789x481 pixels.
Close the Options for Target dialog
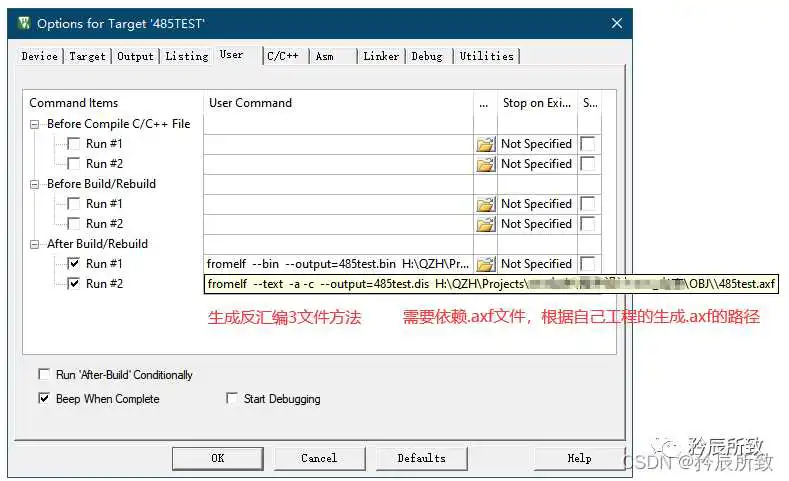pyautogui.click(x=615, y=23)
